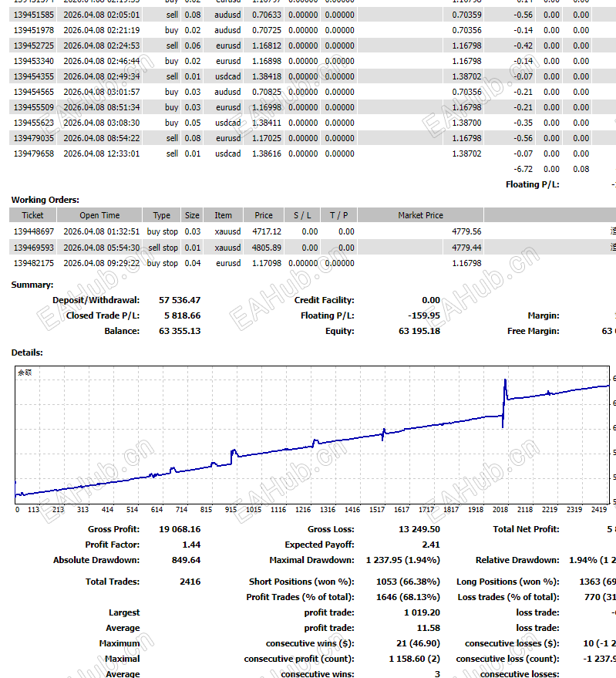Click the price 1.17025
Viewport: 616px width, 678px height.
(267, 138)
